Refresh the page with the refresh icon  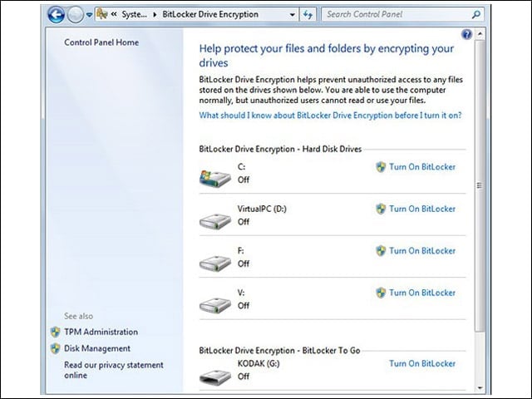click(308, 15)
